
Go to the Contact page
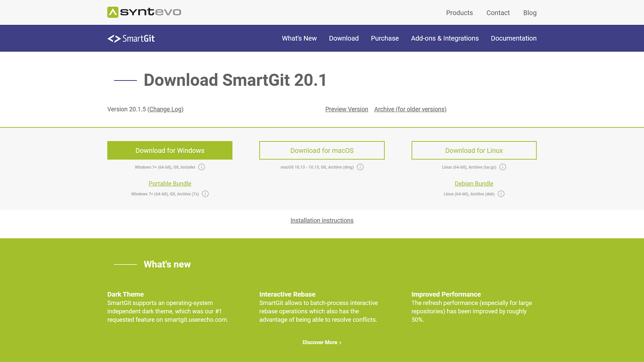(498, 13)
